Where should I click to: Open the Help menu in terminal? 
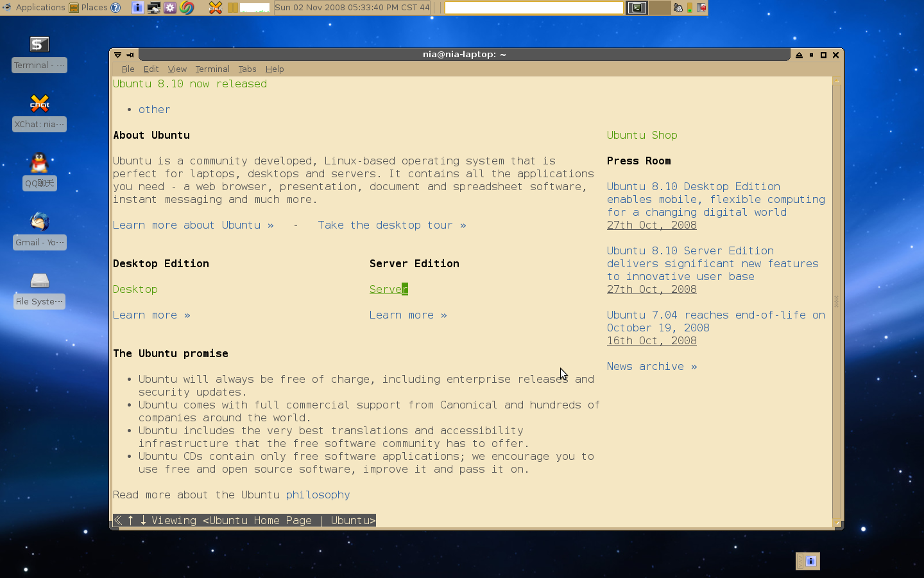[275, 69]
